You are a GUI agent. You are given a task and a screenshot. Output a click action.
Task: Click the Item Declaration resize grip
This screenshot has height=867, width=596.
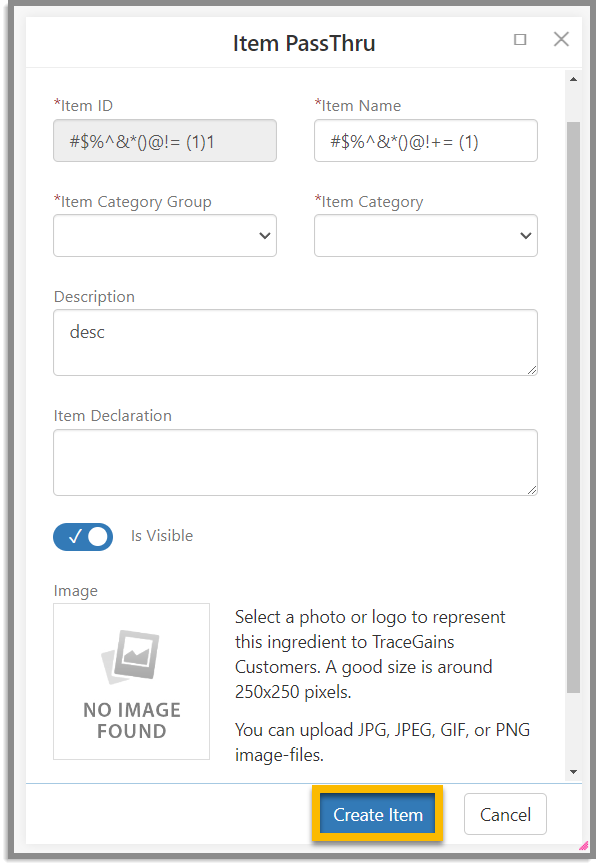coord(532,489)
